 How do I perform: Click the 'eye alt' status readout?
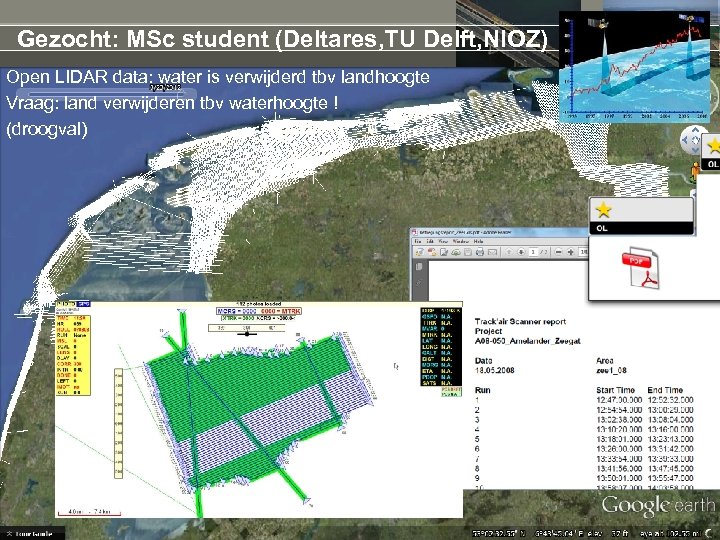(x=670, y=534)
